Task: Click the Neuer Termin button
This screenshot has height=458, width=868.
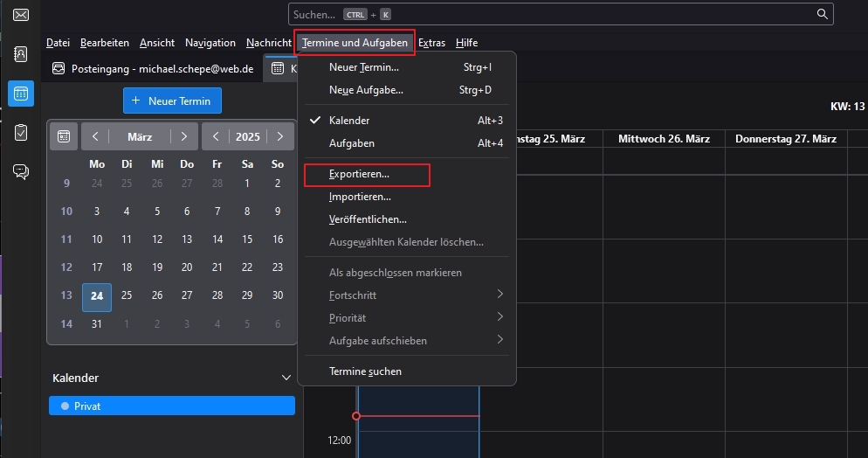Action: 172,101
